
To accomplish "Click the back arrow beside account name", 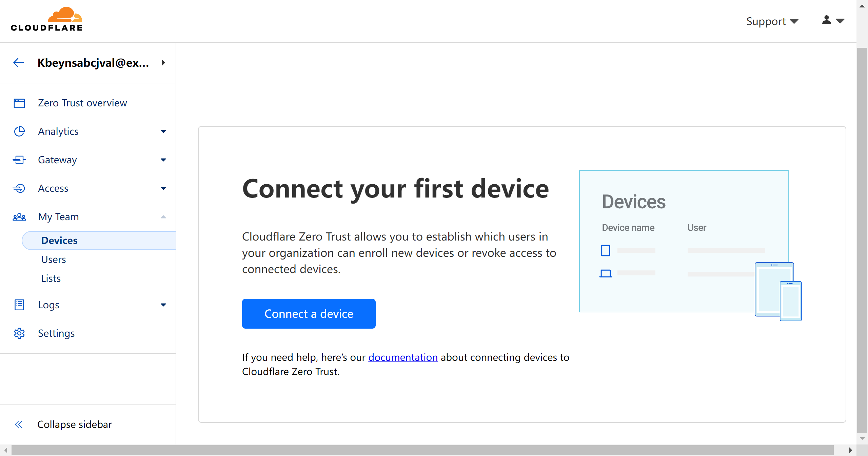I will pyautogui.click(x=18, y=63).
